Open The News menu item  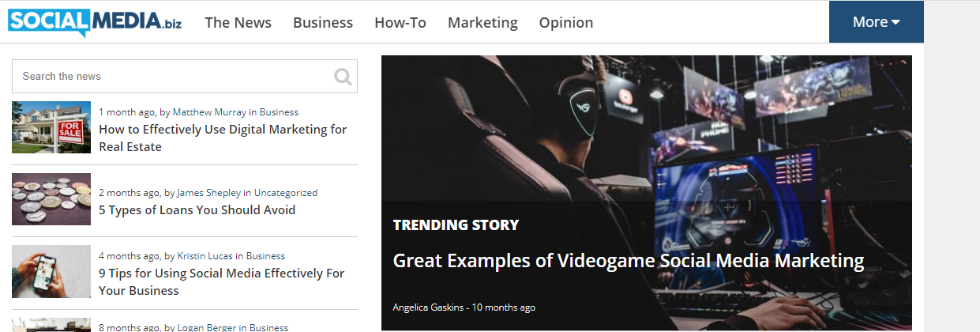(x=238, y=22)
